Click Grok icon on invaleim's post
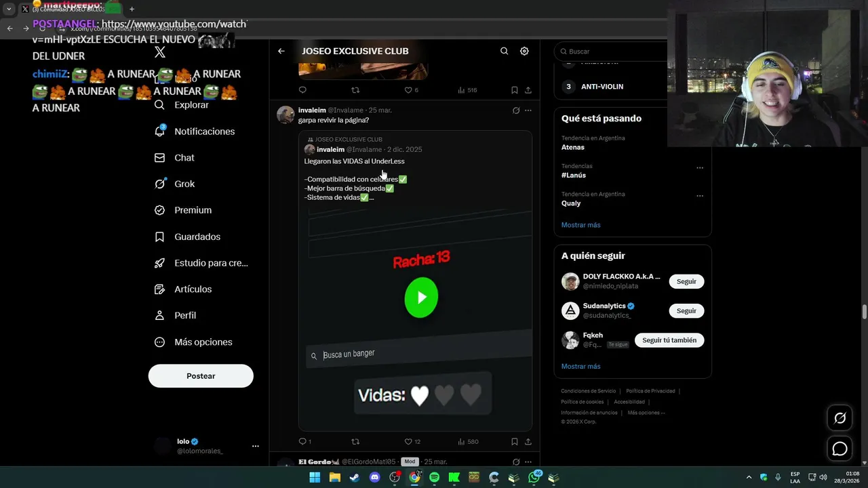 click(x=516, y=110)
